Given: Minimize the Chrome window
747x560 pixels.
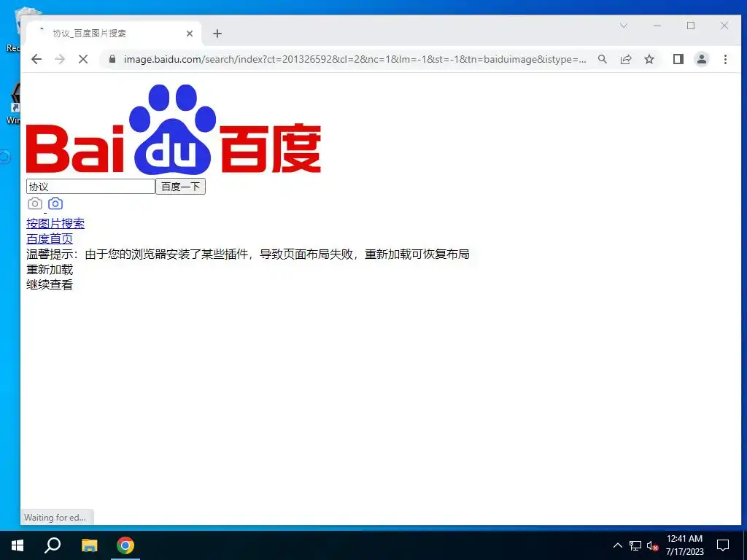Looking at the screenshot, I should (x=657, y=26).
